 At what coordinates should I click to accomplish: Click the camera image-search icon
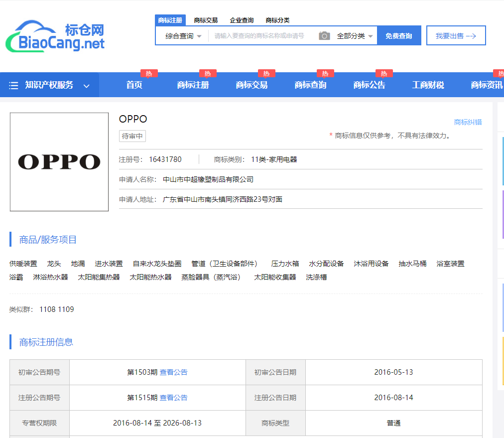pyautogui.click(x=324, y=36)
